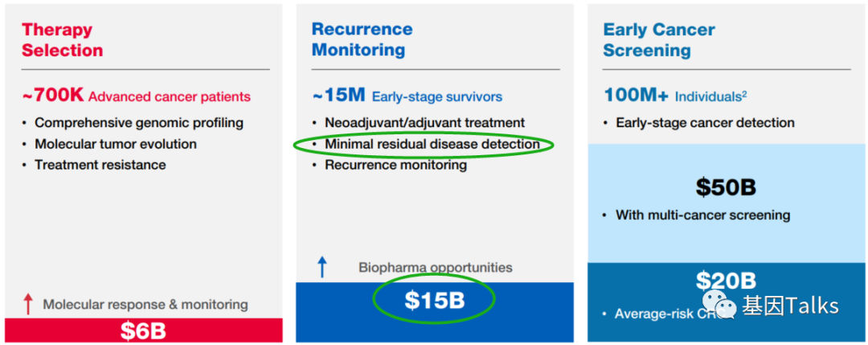
Task: Select the Comprehensive genomic profiling bullet
Action: tap(138, 123)
